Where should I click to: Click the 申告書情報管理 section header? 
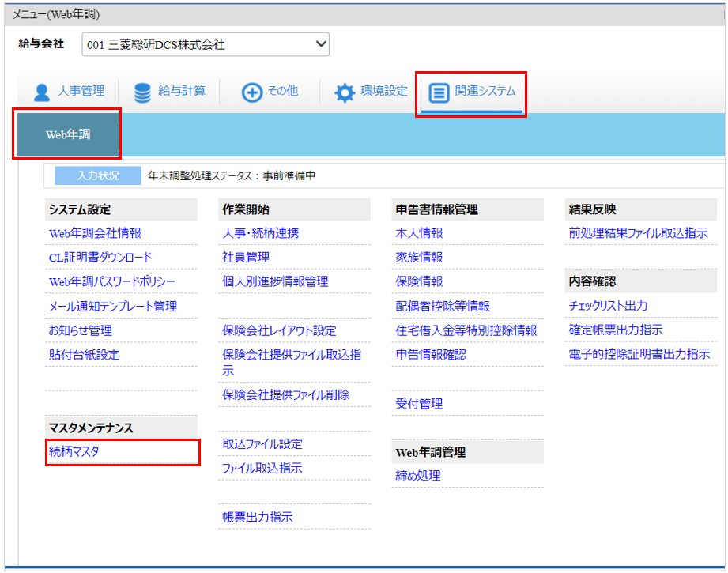(467, 210)
